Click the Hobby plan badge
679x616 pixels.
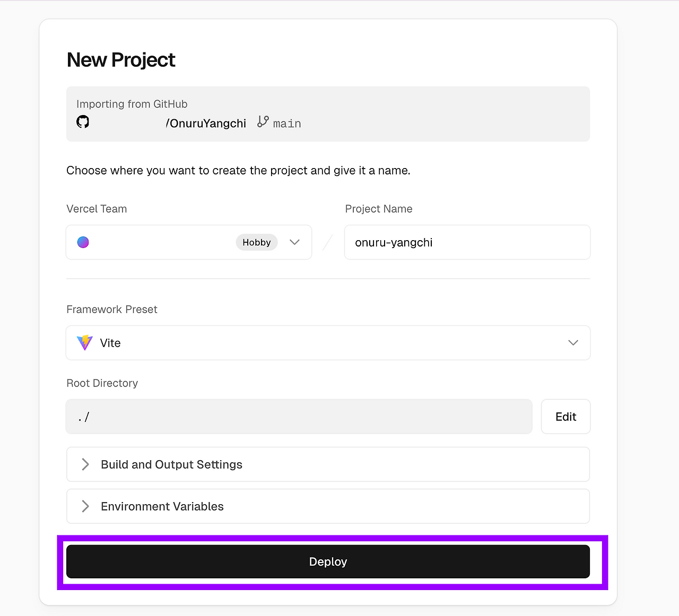click(x=256, y=242)
